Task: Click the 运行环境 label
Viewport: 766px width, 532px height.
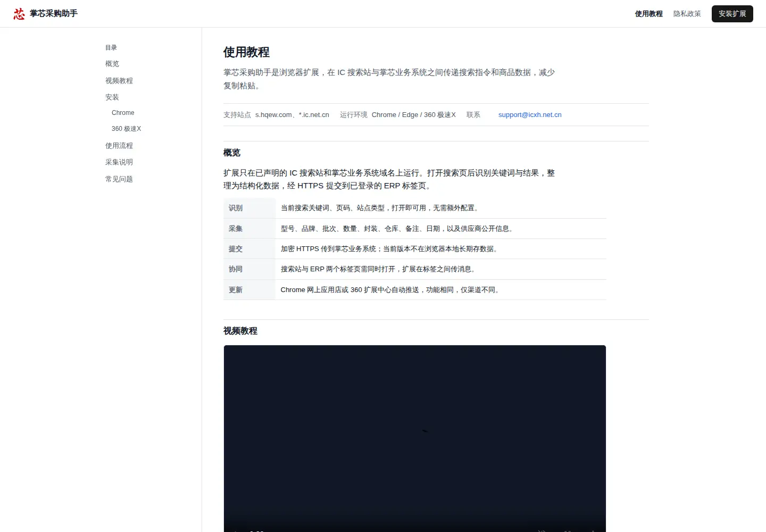Action: click(x=354, y=115)
